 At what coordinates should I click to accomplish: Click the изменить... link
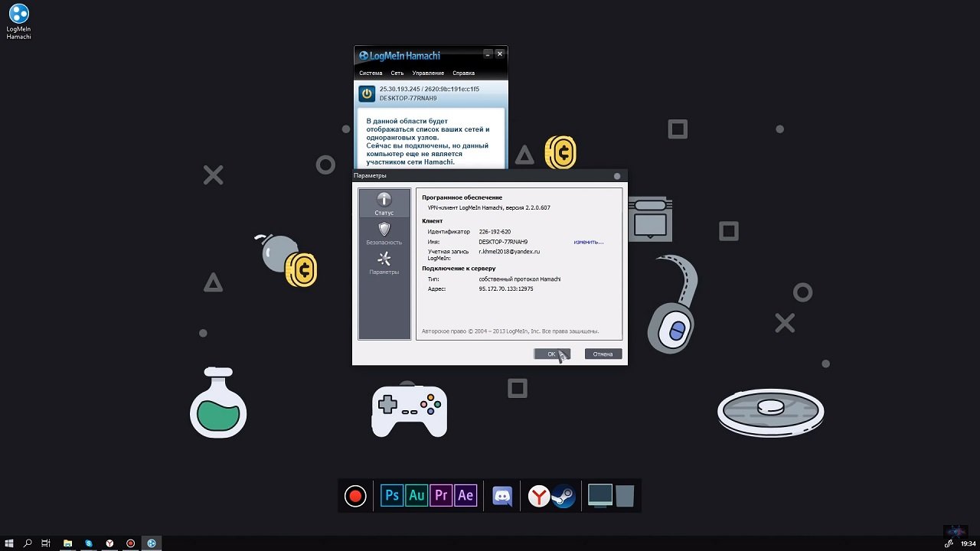[x=588, y=242]
